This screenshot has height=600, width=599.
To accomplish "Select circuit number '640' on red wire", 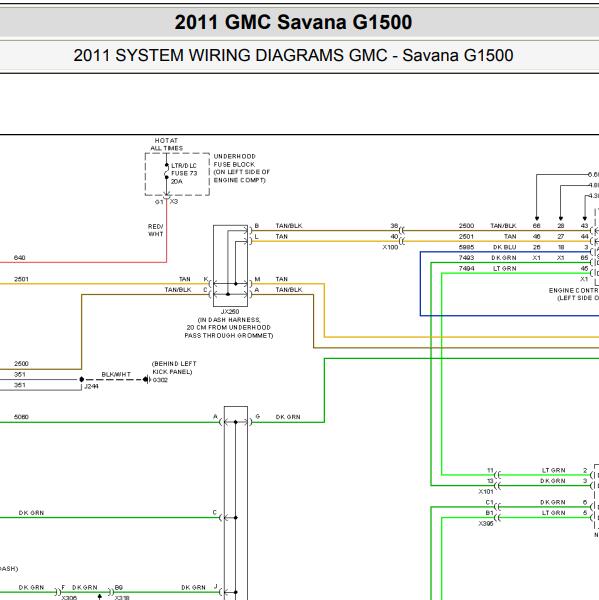I will pos(20,258).
